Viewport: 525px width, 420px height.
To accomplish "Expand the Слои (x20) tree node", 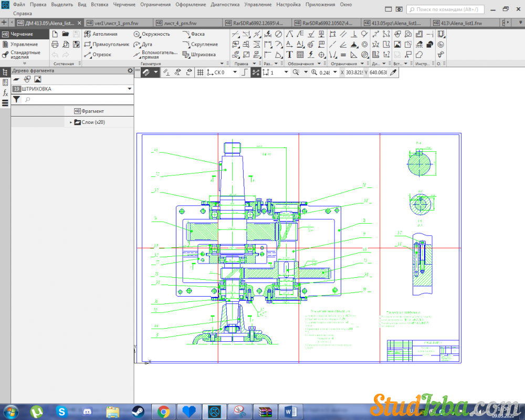I will tap(71, 122).
